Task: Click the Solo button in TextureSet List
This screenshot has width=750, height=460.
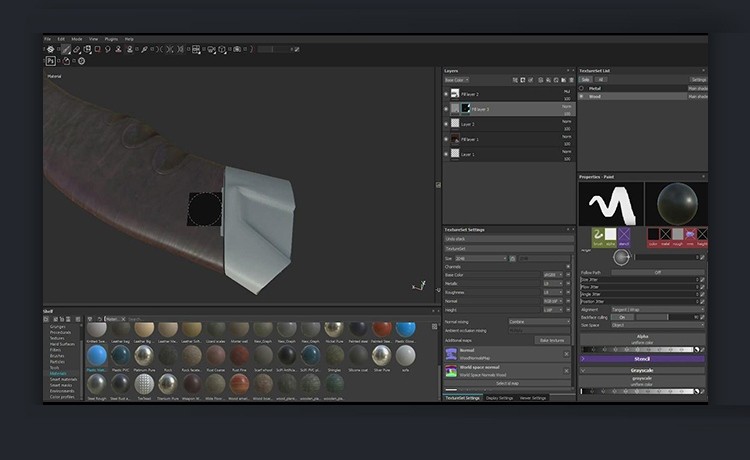Action: (585, 80)
